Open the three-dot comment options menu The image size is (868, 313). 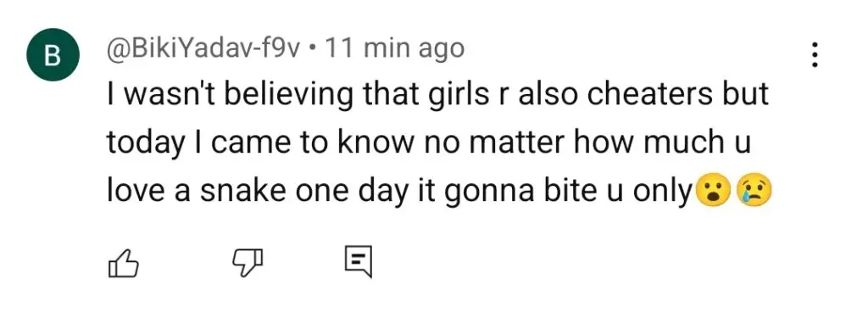pyautogui.click(x=814, y=55)
